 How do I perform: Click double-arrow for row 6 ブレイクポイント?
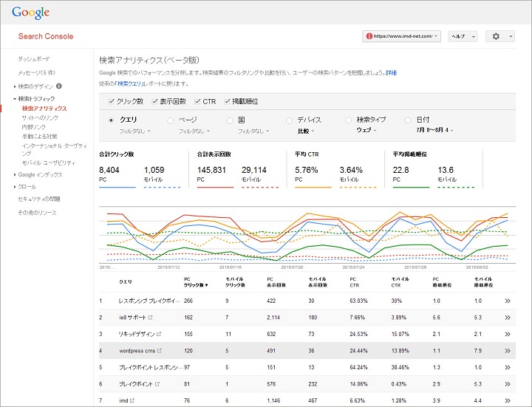(508, 384)
